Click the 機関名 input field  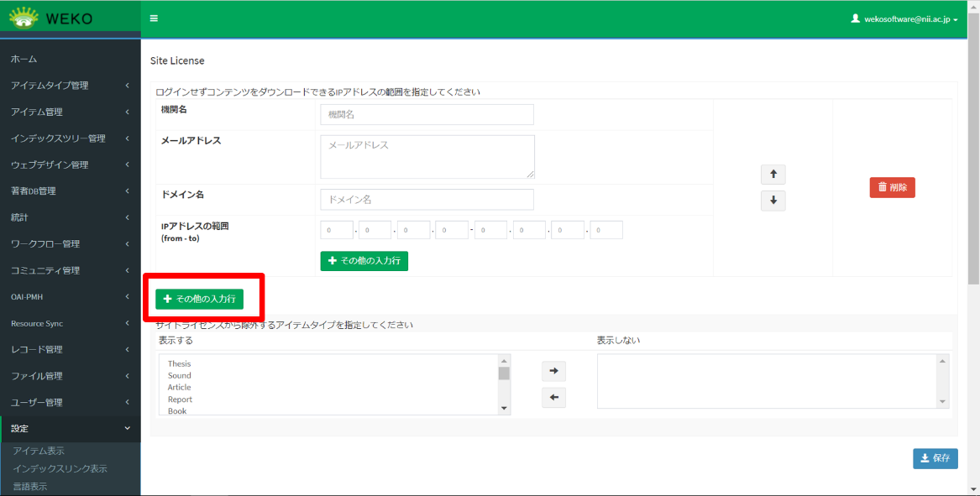(427, 114)
